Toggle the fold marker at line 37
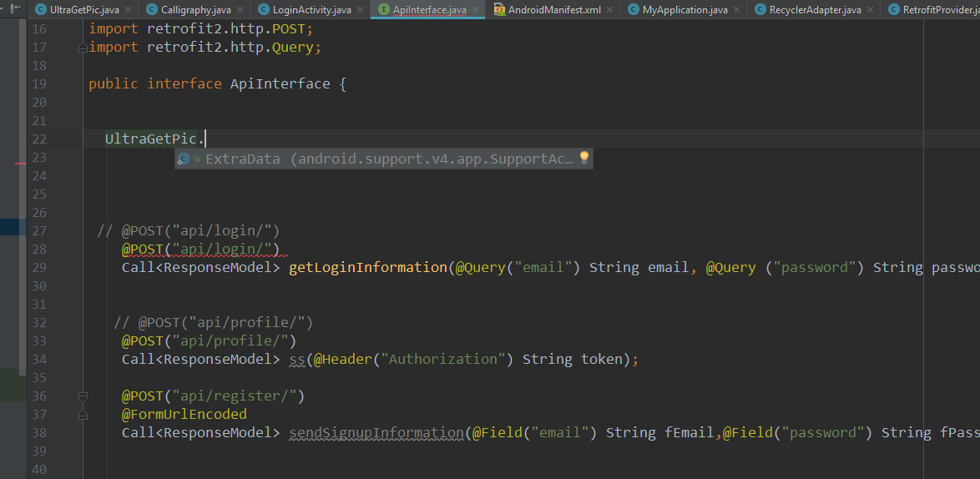The image size is (980, 479). point(83,414)
